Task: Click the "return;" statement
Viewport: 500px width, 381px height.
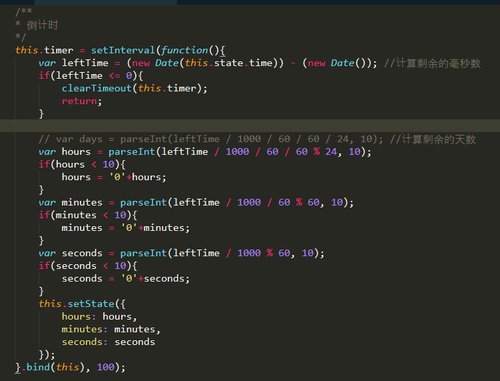Action: point(82,101)
